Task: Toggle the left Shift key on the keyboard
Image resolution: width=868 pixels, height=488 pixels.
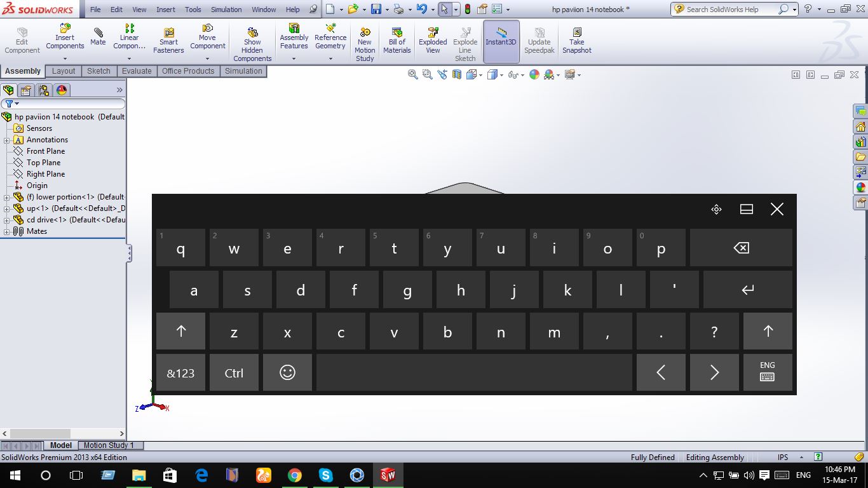Action: click(181, 331)
